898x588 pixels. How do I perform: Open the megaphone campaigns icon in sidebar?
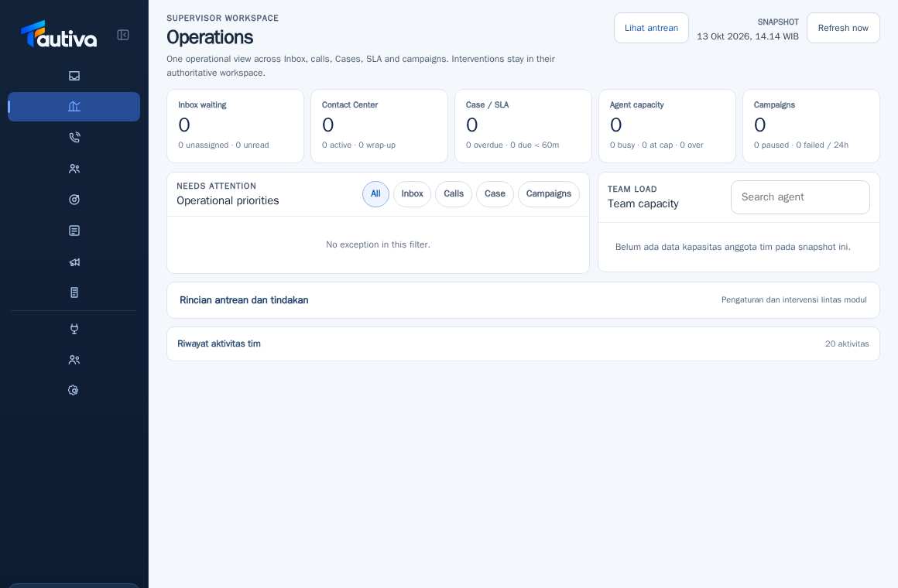point(74,262)
